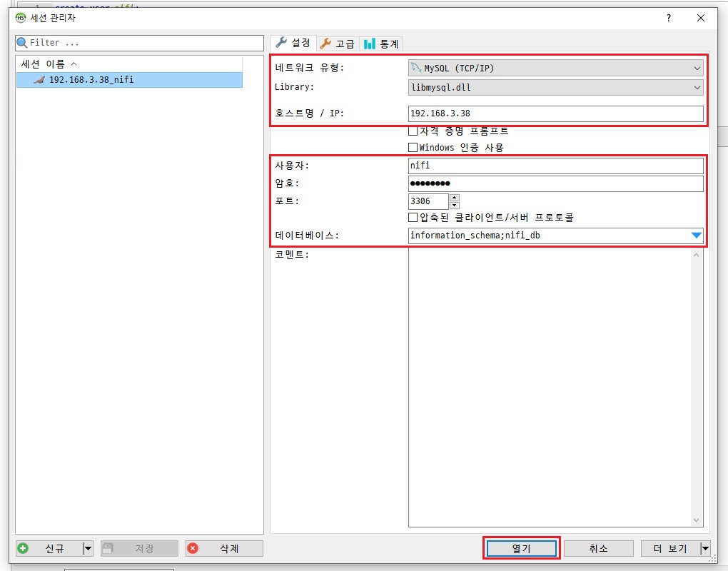Click the red X icon on 삭제 button
728x571 pixels.
(x=193, y=548)
